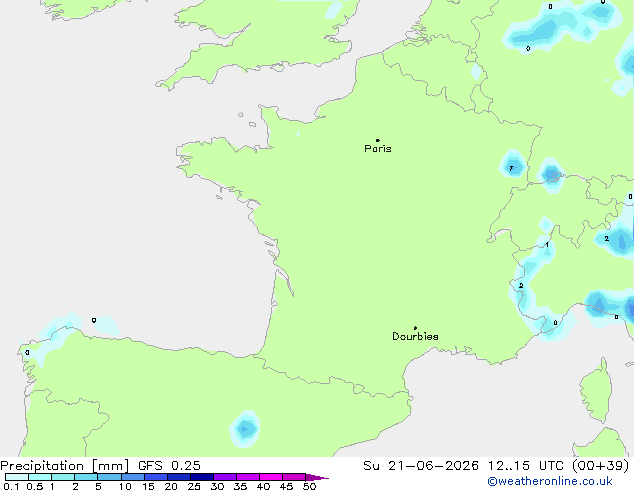Pick the 5–10 mm legend swatch

109,477
